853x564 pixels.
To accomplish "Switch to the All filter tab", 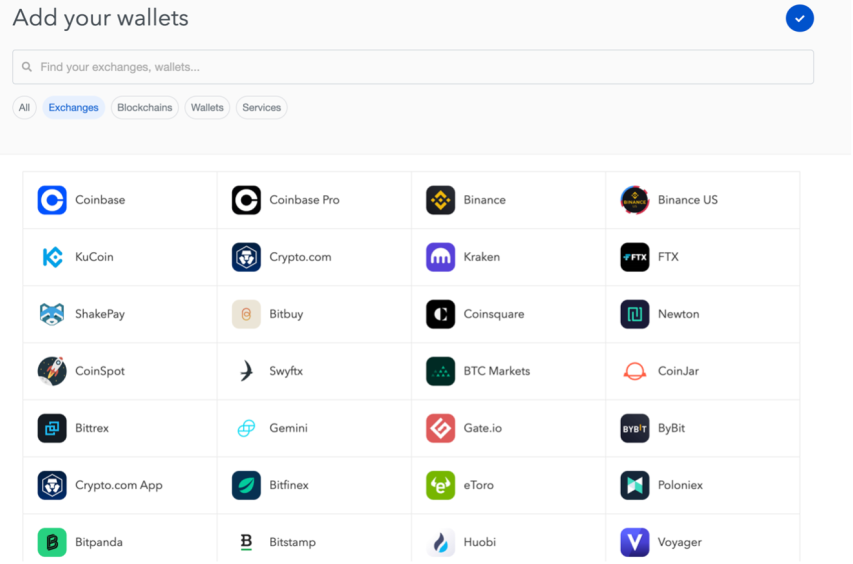I will click(24, 108).
